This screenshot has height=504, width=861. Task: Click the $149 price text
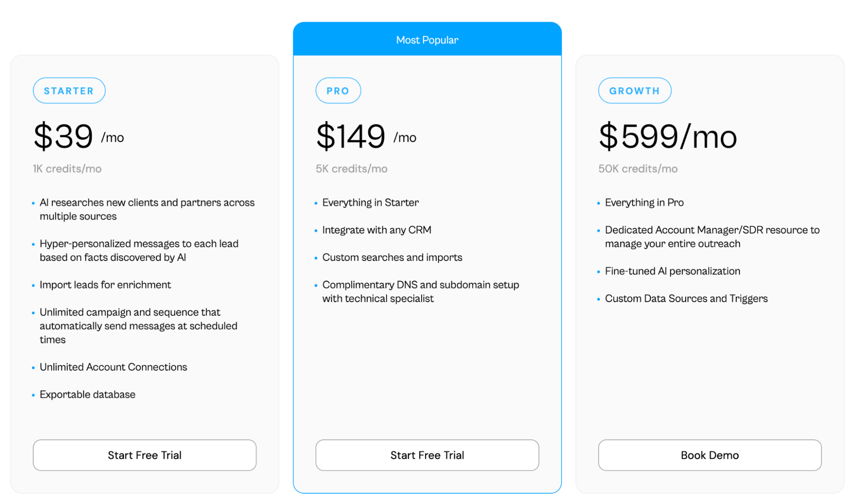(x=351, y=136)
